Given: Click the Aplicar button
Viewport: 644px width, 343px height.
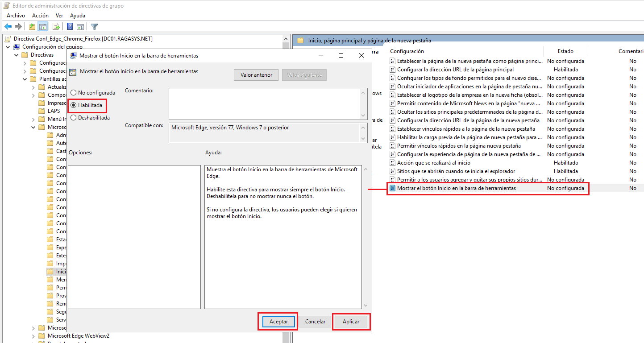Looking at the screenshot, I should click(x=351, y=321).
